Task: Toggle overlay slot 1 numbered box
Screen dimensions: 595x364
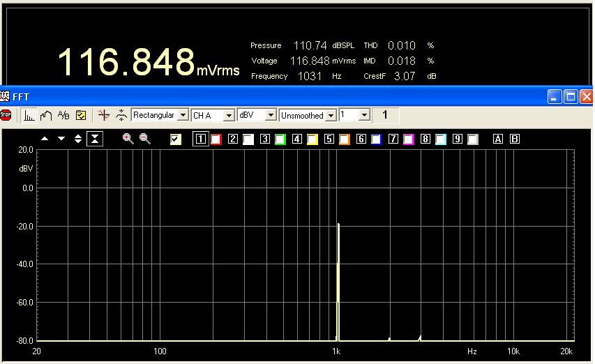Action: [x=201, y=139]
